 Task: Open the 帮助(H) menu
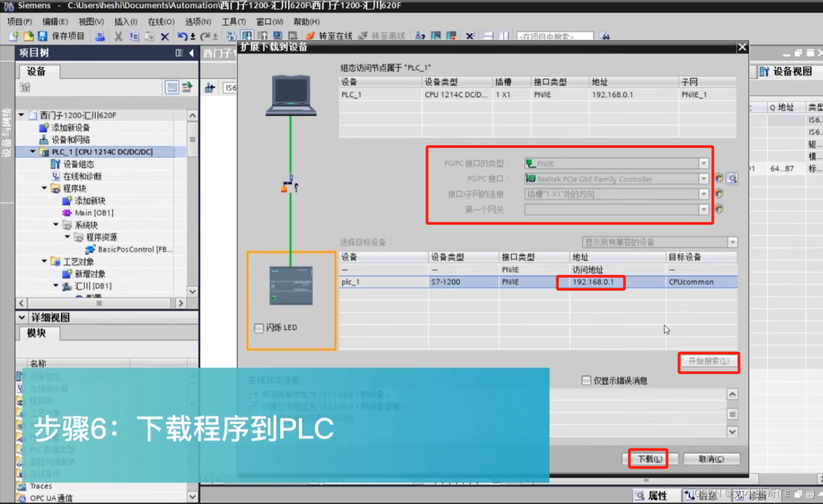click(307, 22)
